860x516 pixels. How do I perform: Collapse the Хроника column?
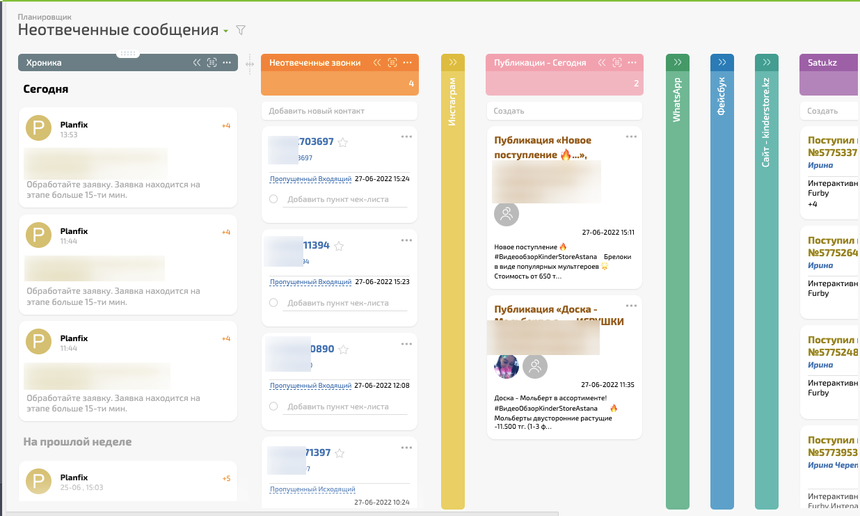[x=197, y=62]
